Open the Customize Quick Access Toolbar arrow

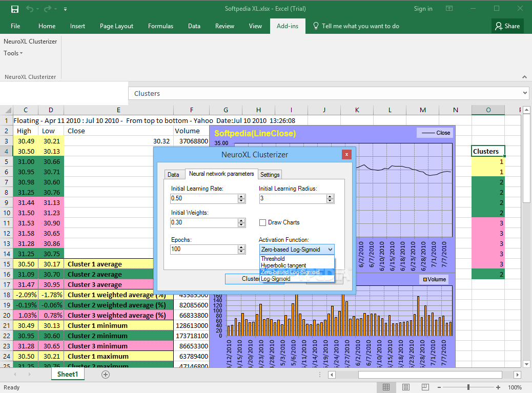coord(65,9)
